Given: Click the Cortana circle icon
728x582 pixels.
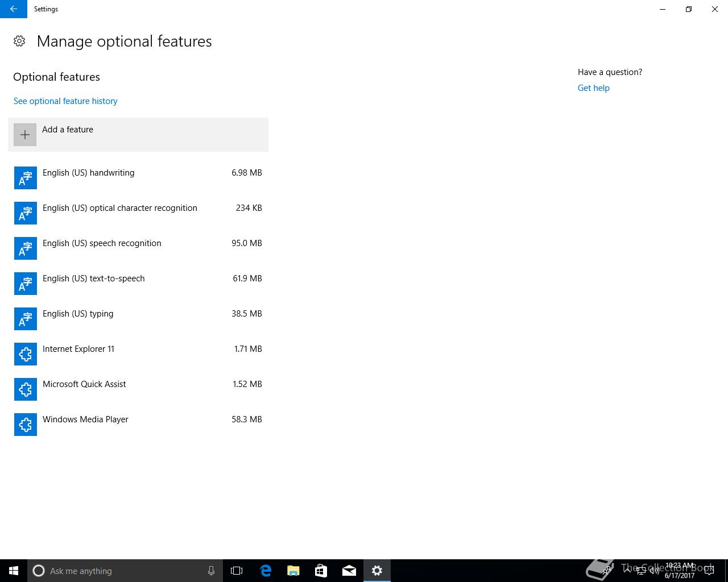Looking at the screenshot, I should pos(39,571).
